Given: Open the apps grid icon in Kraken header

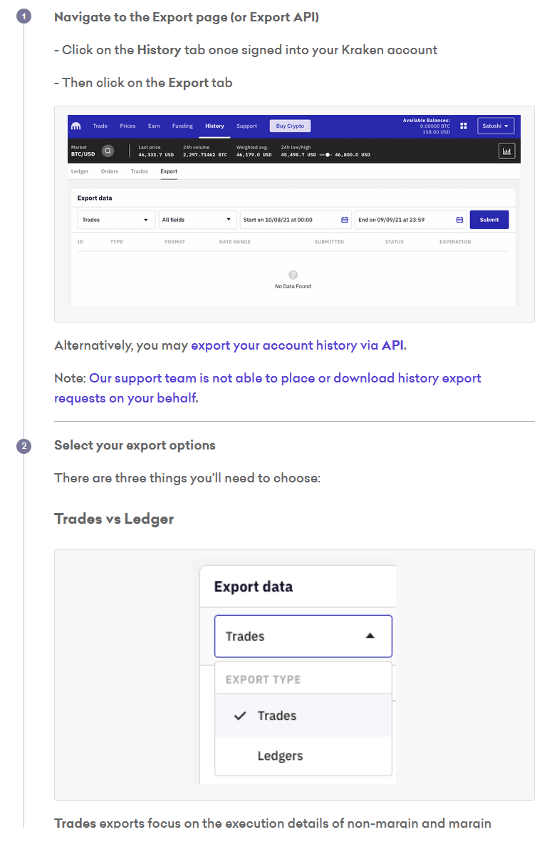Looking at the screenshot, I should pos(463,126).
